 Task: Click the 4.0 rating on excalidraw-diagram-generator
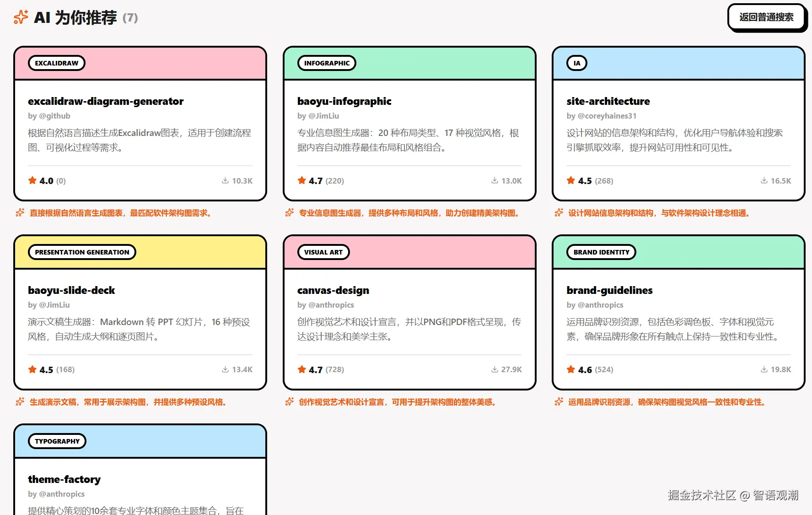pyautogui.click(x=47, y=181)
